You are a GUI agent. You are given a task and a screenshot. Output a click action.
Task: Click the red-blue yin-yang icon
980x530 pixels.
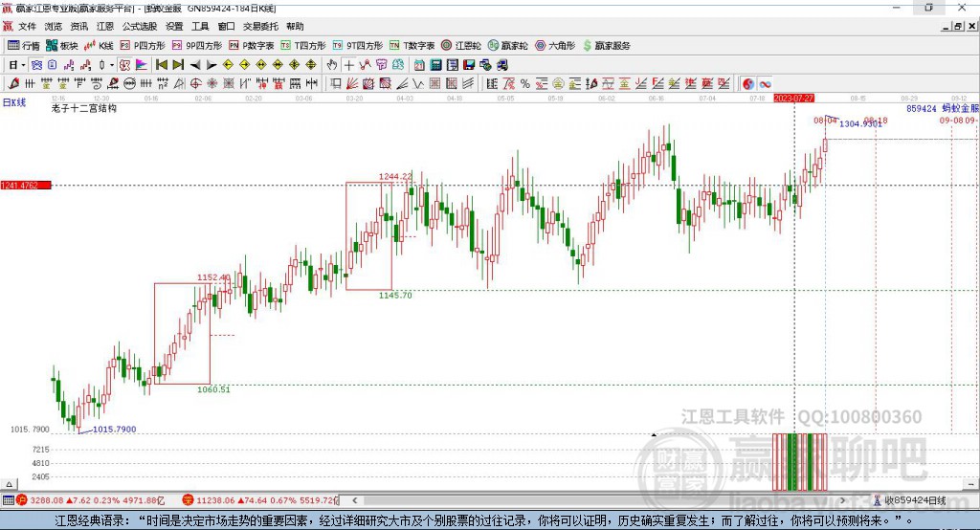point(748,84)
